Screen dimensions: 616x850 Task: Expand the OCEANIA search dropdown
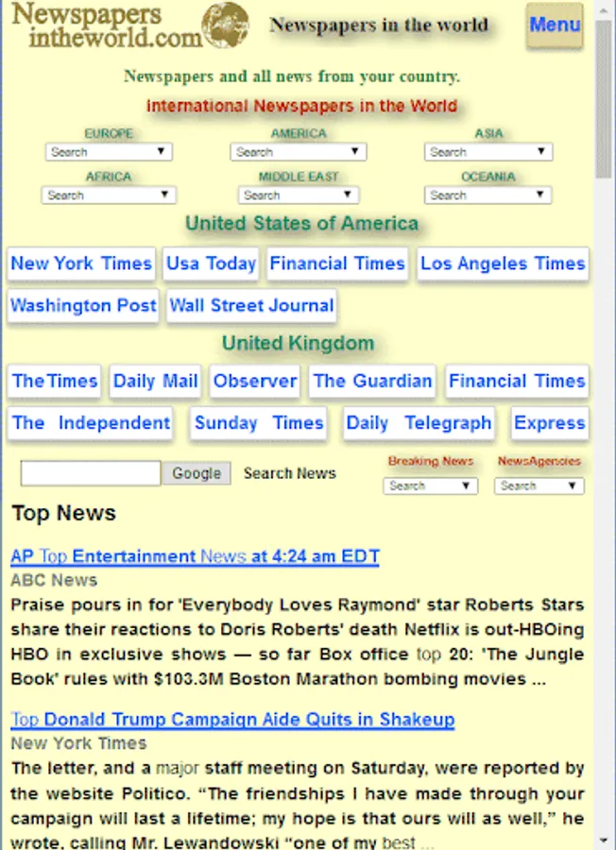(488, 195)
